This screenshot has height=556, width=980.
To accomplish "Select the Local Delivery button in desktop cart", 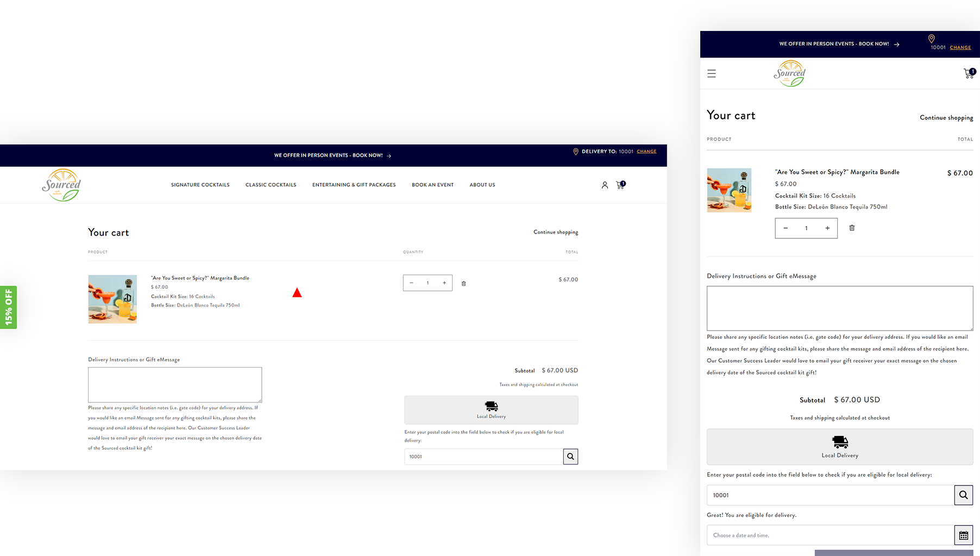I will [x=491, y=410].
